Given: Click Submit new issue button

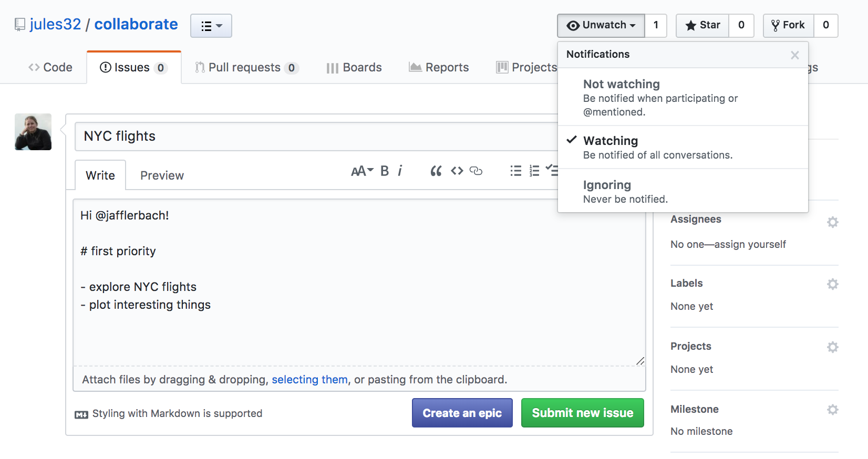Looking at the screenshot, I should point(583,413).
